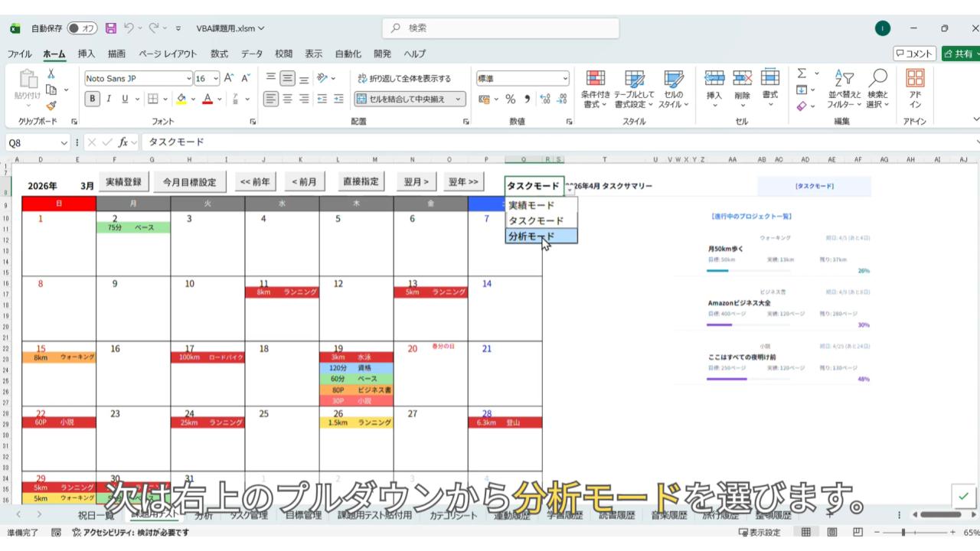This screenshot has height=551, width=980.
Task: Click the AutoSum sigma icon
Action: [802, 74]
